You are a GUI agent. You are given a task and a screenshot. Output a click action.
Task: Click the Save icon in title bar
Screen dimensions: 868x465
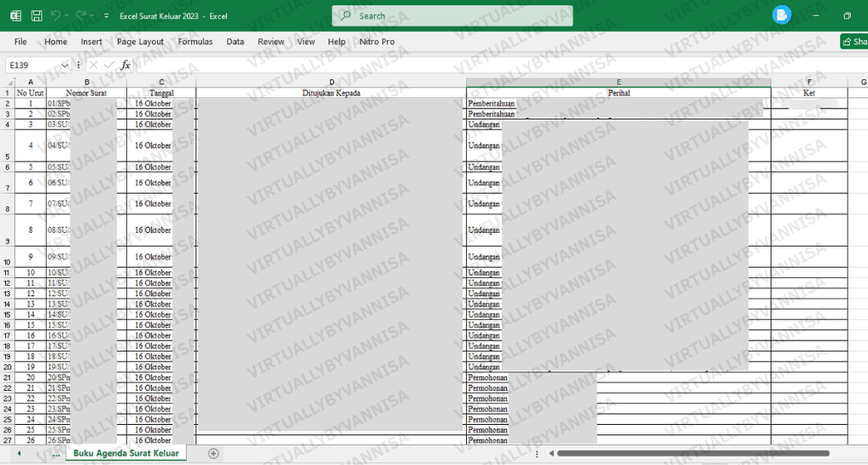coord(37,16)
